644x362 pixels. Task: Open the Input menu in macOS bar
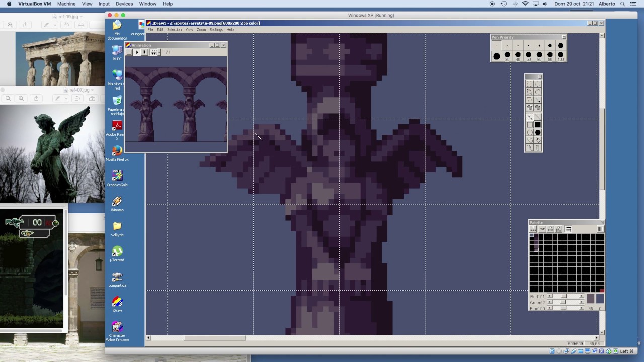(104, 4)
